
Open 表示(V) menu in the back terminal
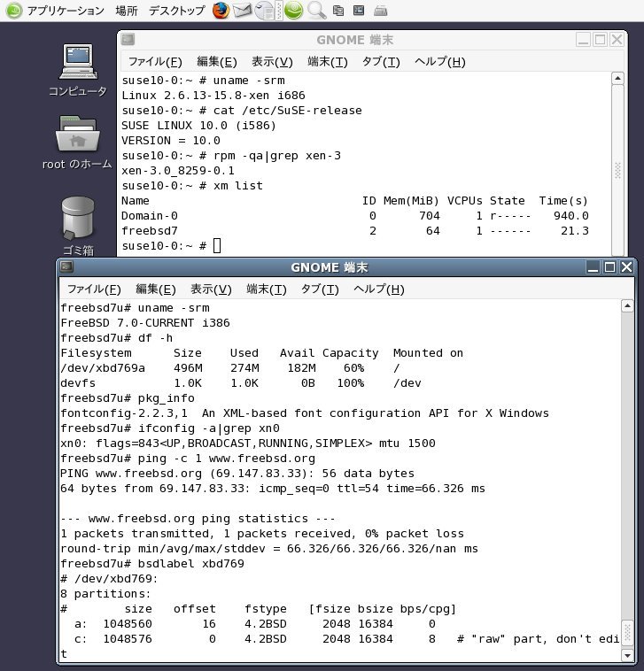[x=272, y=62]
